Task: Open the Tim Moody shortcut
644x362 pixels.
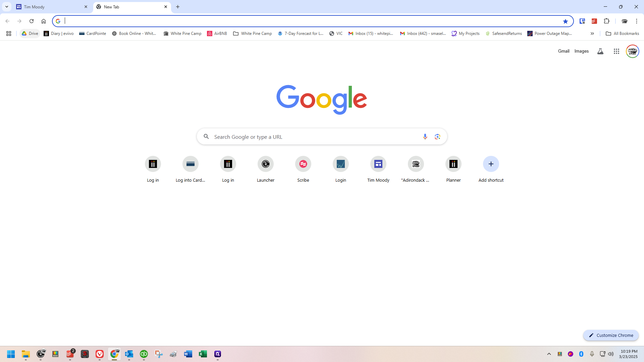Action: pos(378,170)
